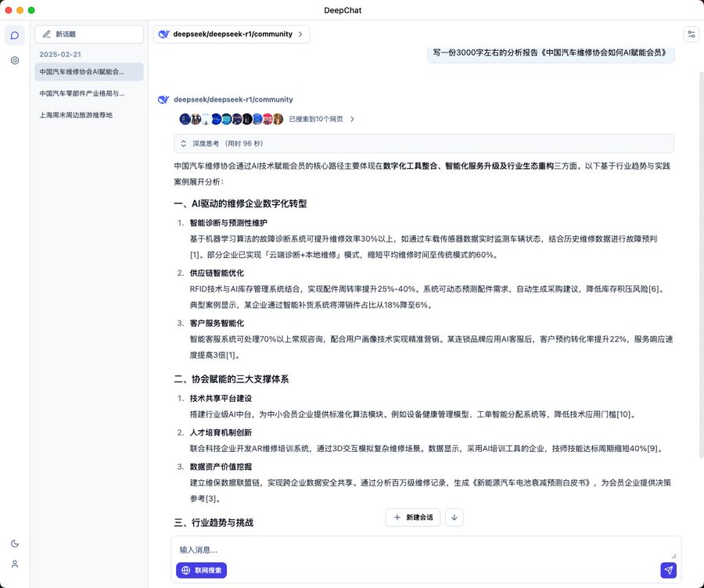
Task: Open the 上海周末周边旅游推荐地 conversation
Action: (77, 115)
